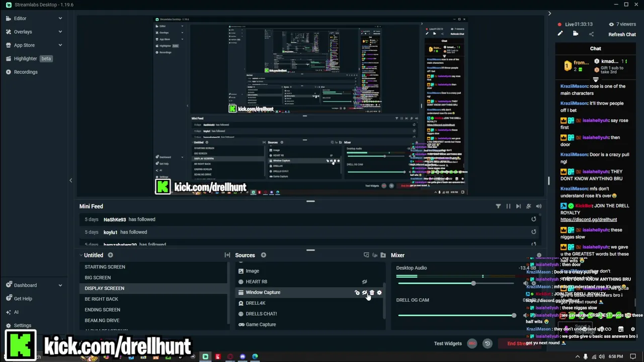Open the system volume tray icon

click(x=601, y=357)
